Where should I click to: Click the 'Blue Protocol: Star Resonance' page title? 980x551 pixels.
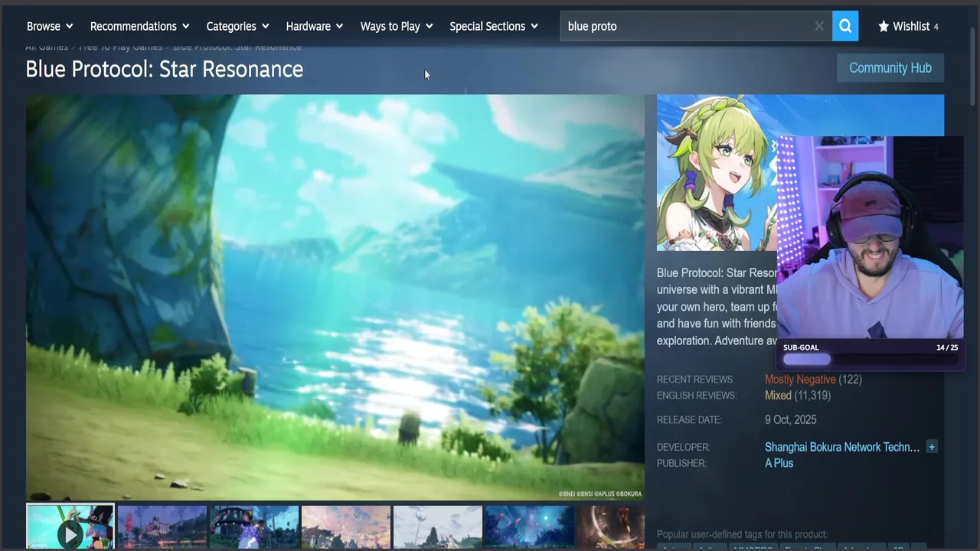(164, 69)
